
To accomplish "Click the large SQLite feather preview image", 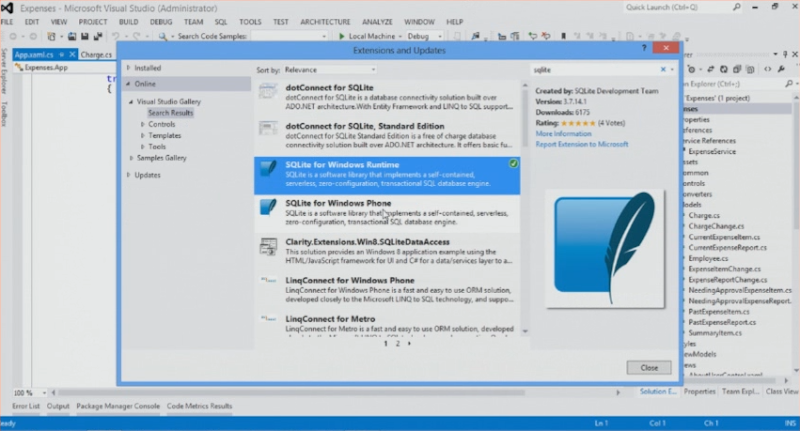I will click(x=605, y=249).
